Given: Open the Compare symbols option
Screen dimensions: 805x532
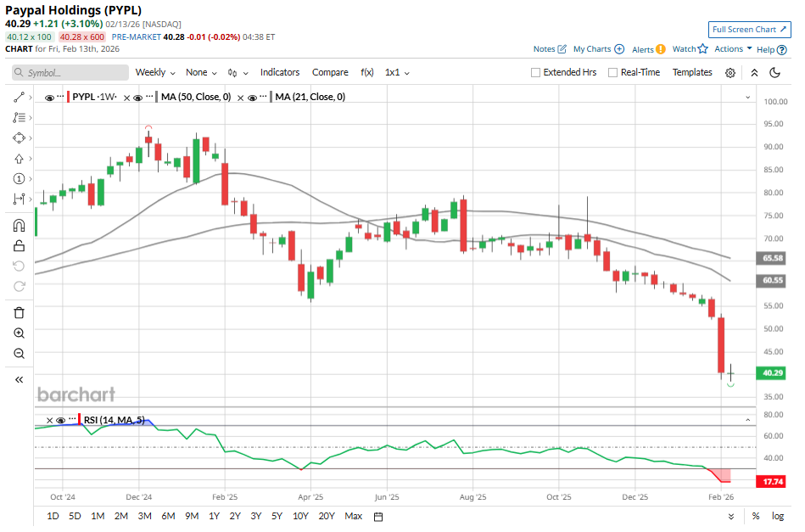Looking at the screenshot, I should point(330,73).
